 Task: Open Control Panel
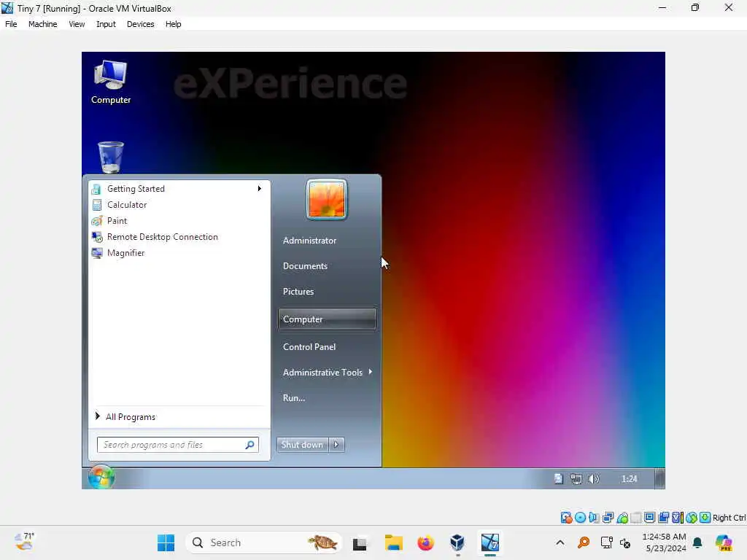[x=309, y=347]
